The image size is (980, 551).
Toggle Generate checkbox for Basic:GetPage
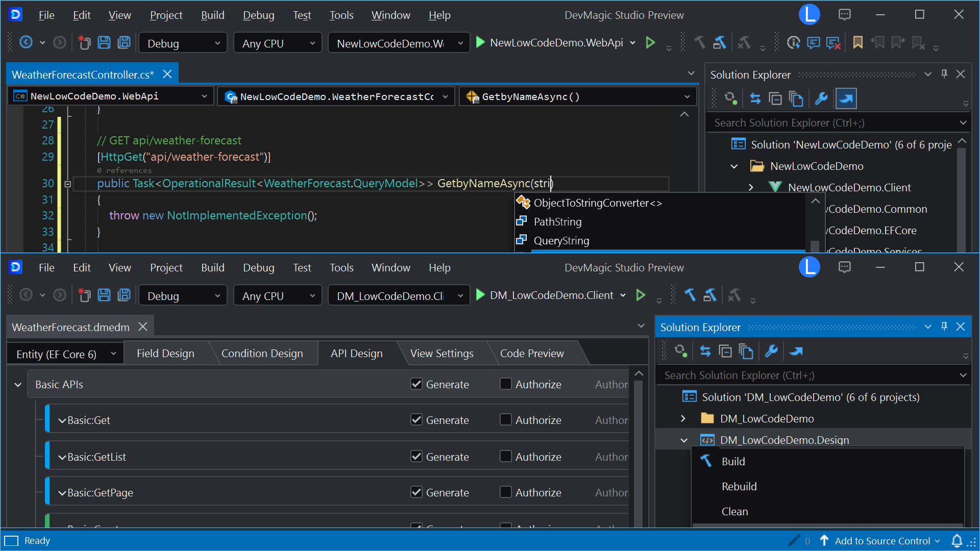(x=416, y=492)
